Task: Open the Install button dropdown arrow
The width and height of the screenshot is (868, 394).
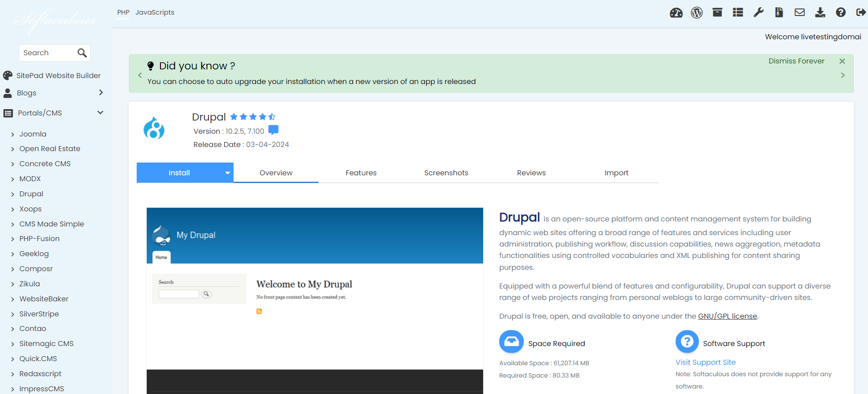Action: click(x=227, y=173)
